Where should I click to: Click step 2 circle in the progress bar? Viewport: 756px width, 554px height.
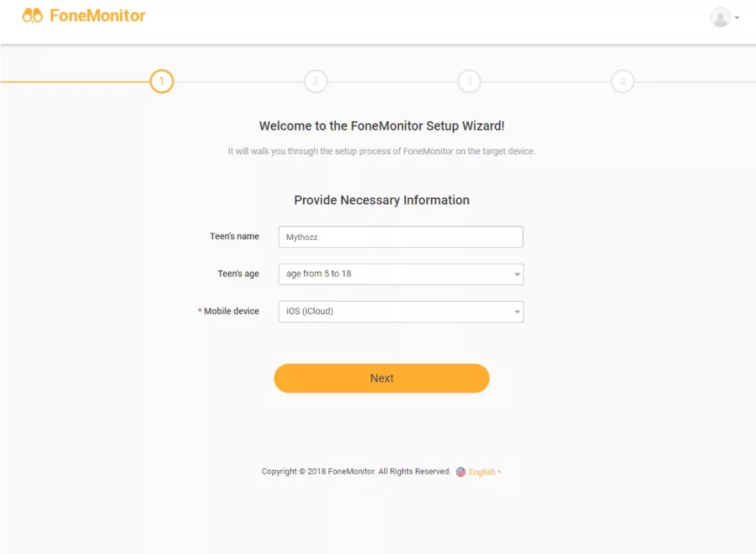point(315,81)
